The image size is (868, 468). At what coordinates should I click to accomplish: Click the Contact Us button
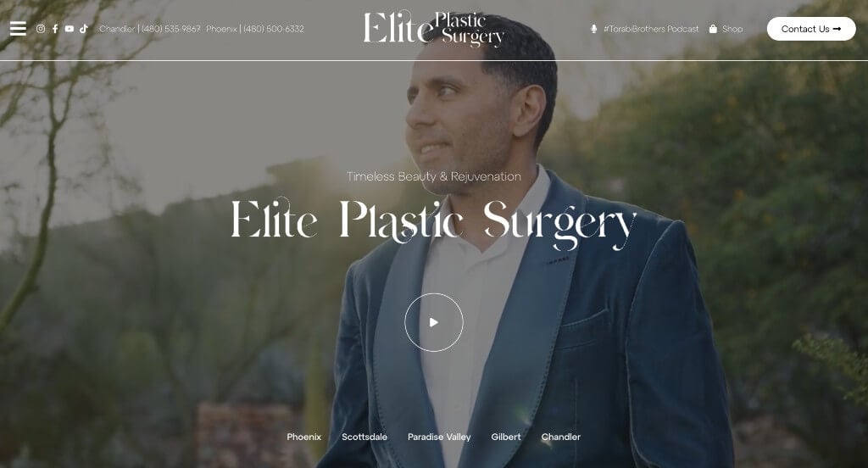[811, 29]
